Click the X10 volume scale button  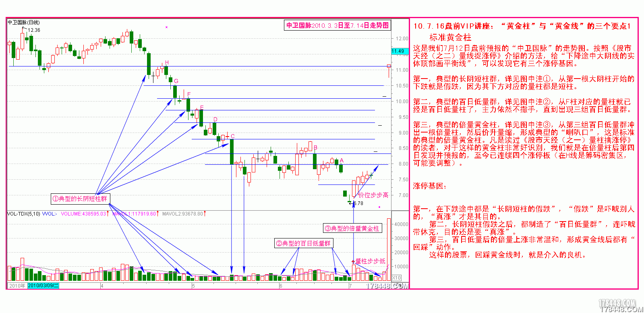click(397, 278)
